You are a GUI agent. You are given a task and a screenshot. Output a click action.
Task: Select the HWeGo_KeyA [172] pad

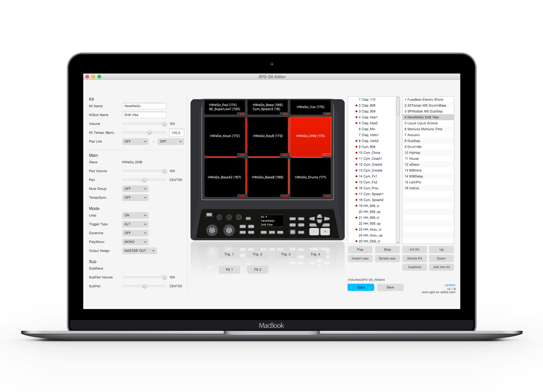[225, 136]
